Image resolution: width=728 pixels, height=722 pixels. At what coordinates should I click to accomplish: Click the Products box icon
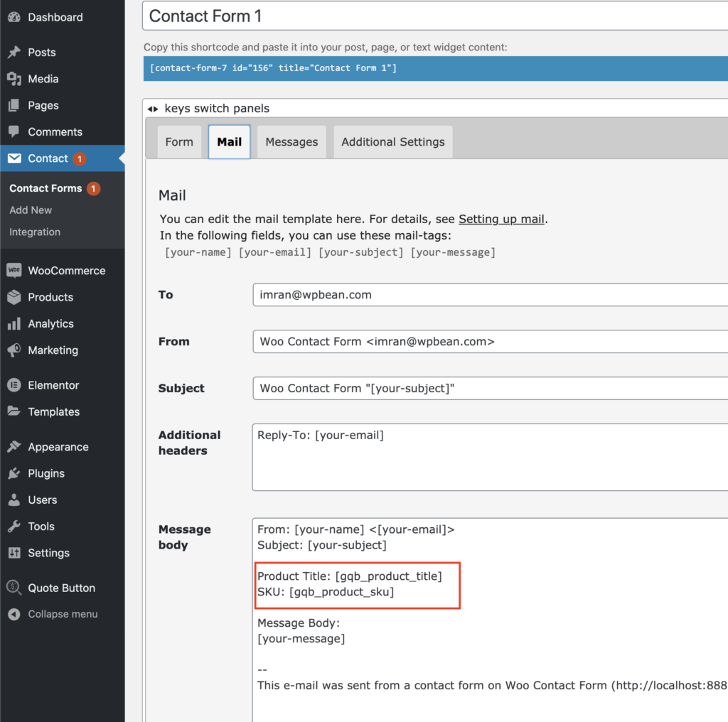click(x=14, y=297)
